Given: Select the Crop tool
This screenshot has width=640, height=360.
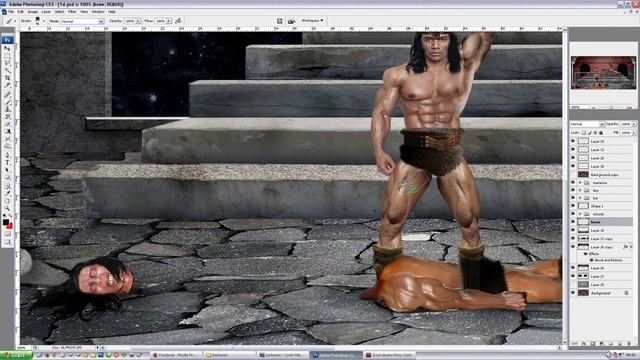Looking at the screenshot, I should click(7, 78).
